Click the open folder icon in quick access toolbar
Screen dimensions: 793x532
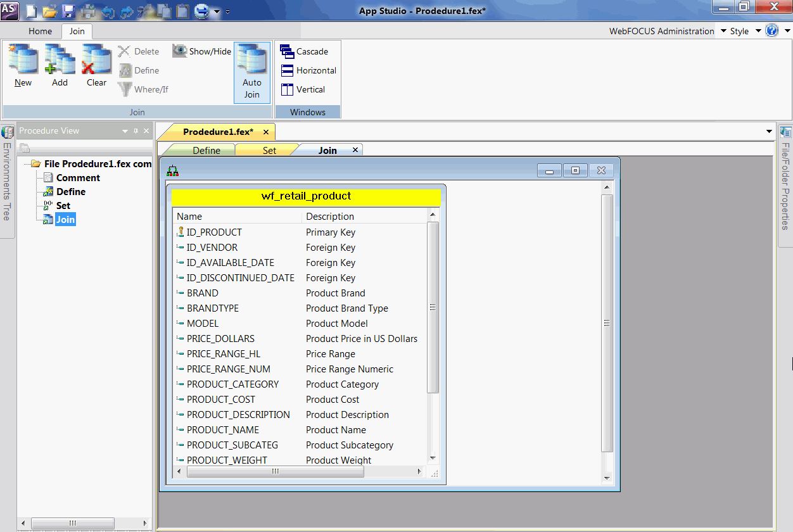click(50, 11)
